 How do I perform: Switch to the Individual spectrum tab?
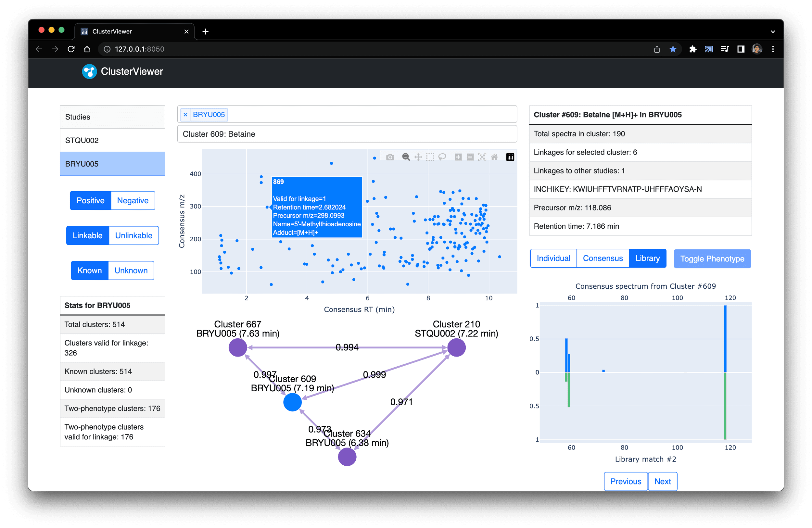click(553, 258)
